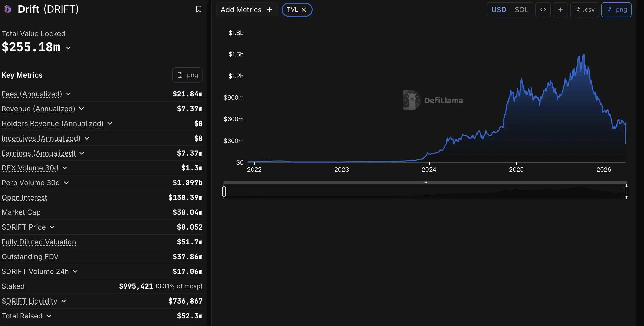This screenshot has width=644, height=326.
Task: Click the Open Interest metric label
Action: (x=24, y=197)
